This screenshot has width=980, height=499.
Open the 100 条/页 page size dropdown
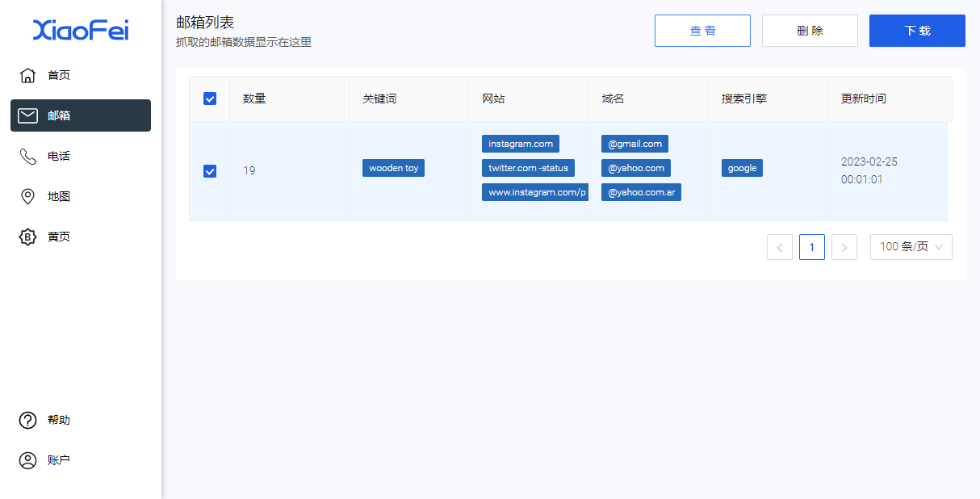tap(911, 247)
